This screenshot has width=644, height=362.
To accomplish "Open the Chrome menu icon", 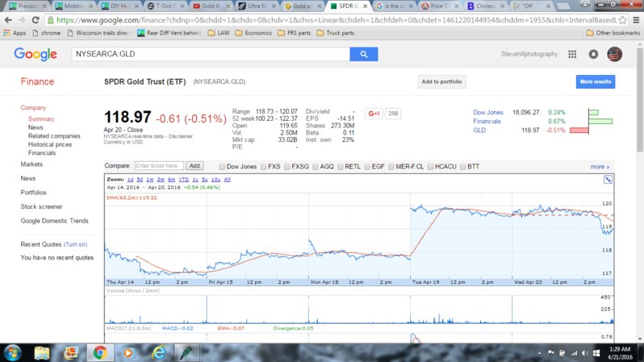I will (x=636, y=20).
